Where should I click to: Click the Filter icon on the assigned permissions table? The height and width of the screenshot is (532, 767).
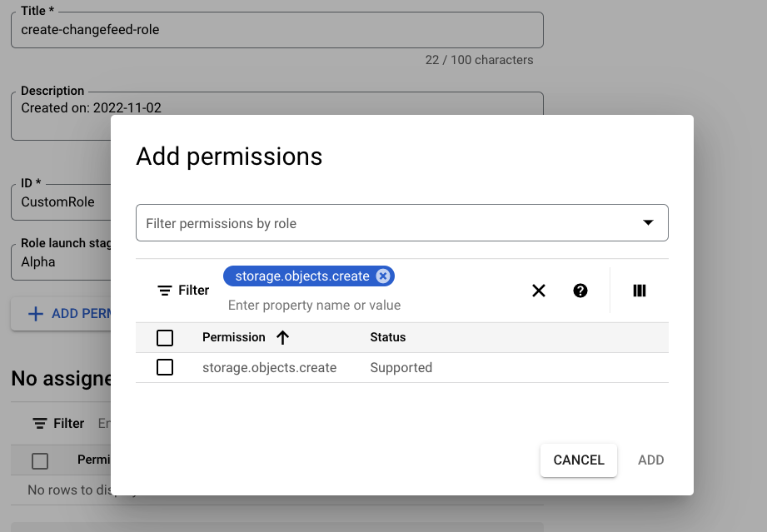pyautogui.click(x=38, y=423)
